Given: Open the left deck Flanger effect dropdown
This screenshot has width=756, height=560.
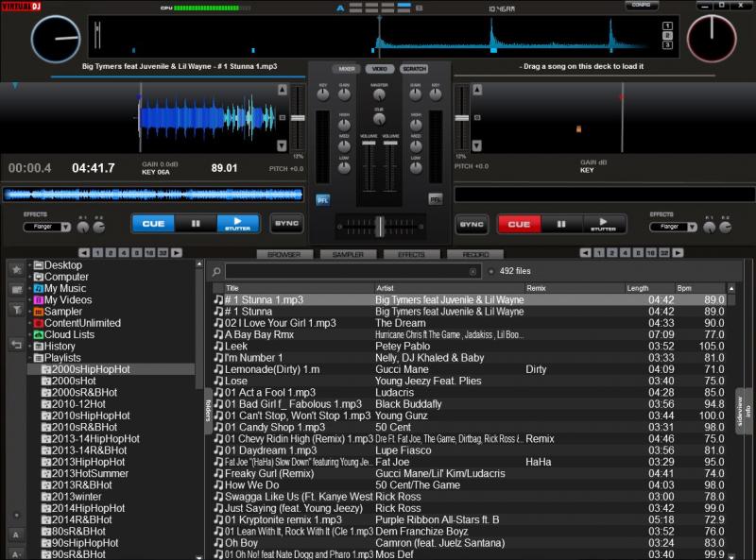Looking at the screenshot, I should (65, 227).
